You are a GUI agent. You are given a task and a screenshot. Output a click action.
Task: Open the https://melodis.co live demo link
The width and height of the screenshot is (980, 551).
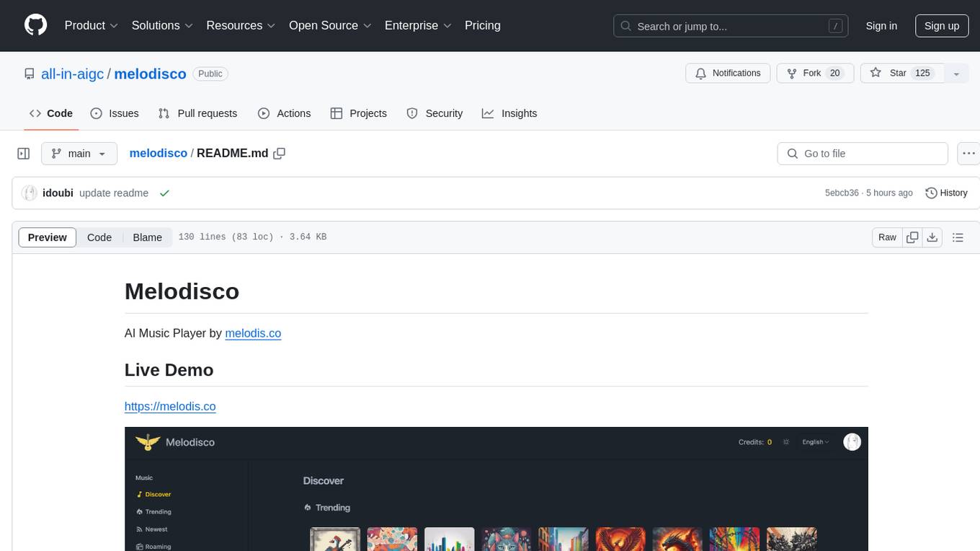point(170,406)
